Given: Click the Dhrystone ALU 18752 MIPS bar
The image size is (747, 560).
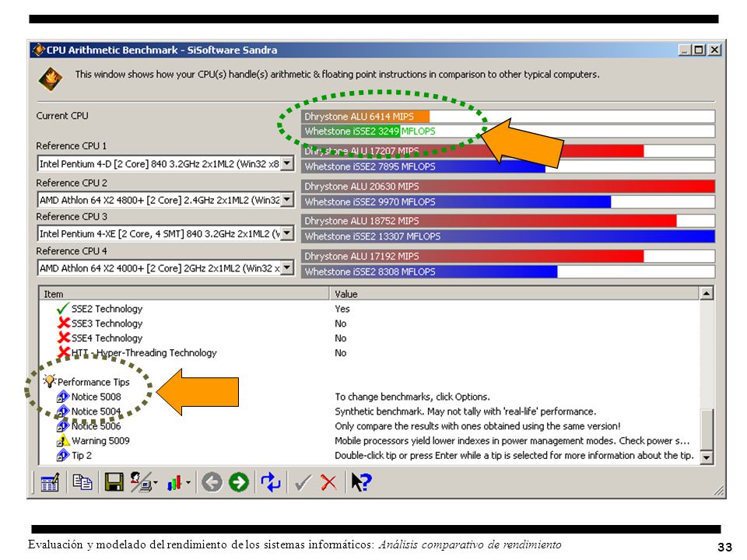Looking at the screenshot, I should pos(508,220).
